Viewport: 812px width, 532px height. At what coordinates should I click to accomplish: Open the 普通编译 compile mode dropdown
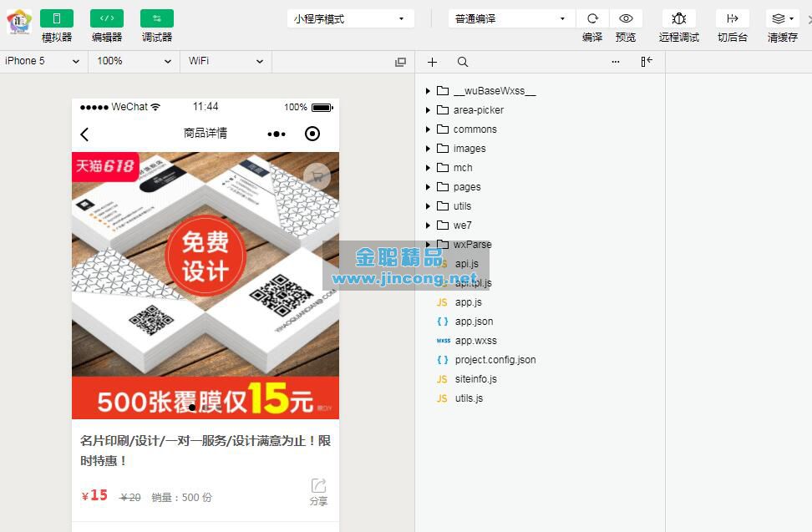click(x=511, y=18)
